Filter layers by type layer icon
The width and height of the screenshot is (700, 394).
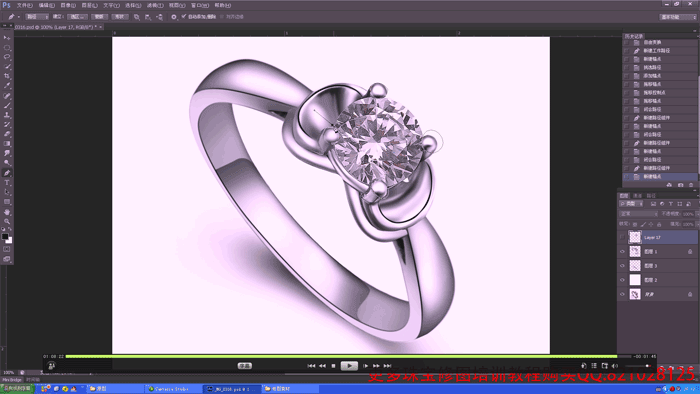671,203
